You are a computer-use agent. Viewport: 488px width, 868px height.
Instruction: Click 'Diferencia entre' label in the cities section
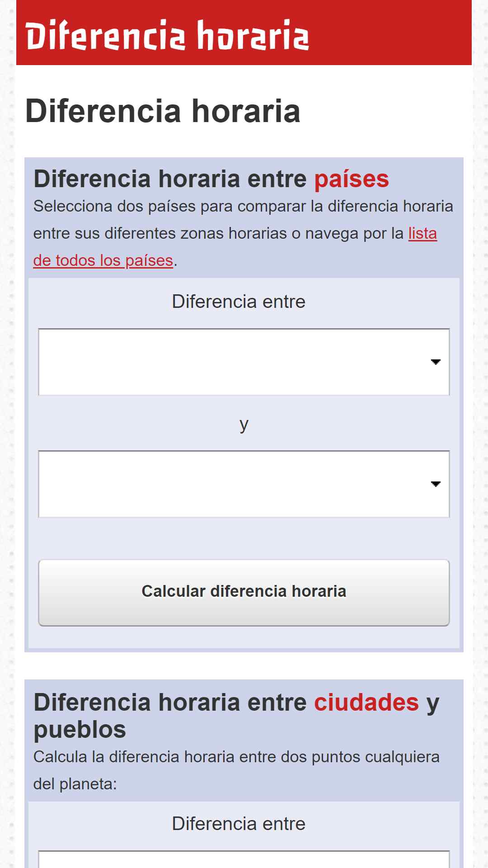tap(239, 824)
